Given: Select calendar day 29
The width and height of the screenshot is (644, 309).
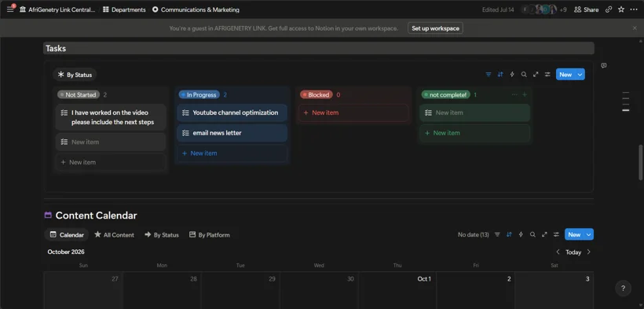Looking at the screenshot, I should click(x=240, y=290).
